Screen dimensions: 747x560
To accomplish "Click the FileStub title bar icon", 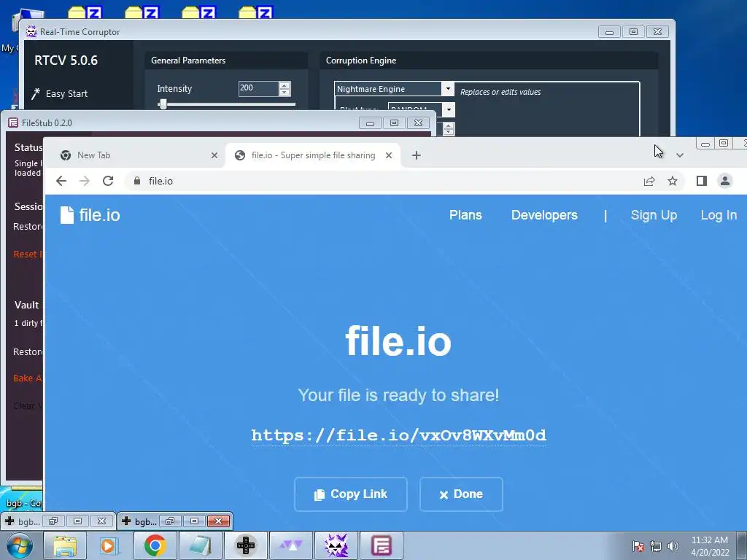I will 13,122.
